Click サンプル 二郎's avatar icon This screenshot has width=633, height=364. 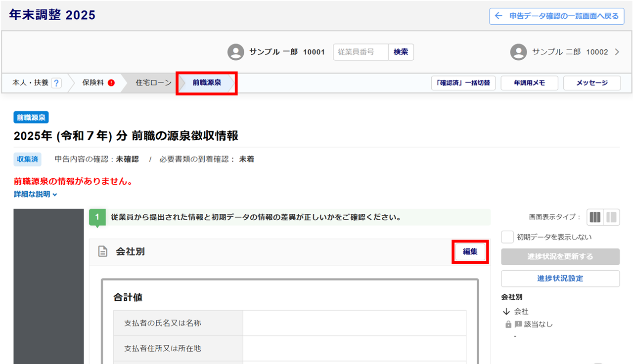[518, 52]
